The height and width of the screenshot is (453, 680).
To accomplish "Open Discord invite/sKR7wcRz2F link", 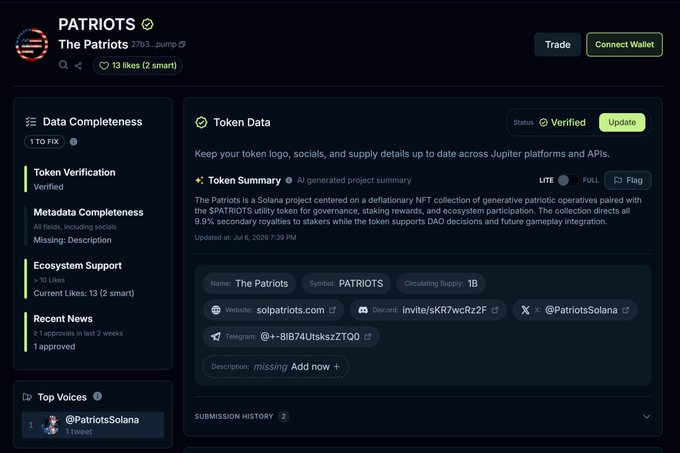I will point(444,310).
